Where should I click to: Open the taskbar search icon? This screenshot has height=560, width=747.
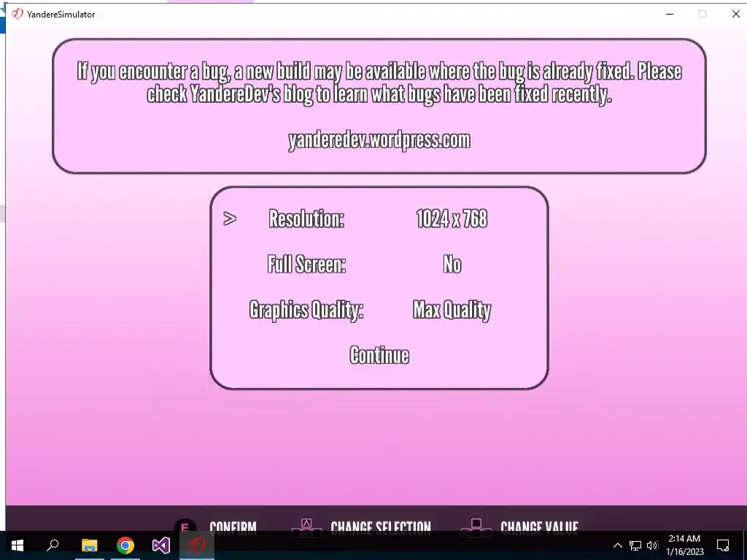pyautogui.click(x=53, y=545)
